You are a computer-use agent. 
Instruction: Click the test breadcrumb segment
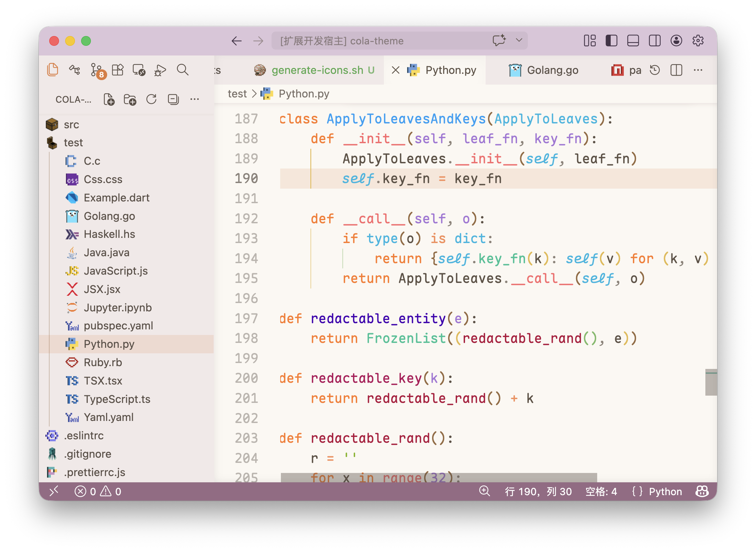point(237,94)
